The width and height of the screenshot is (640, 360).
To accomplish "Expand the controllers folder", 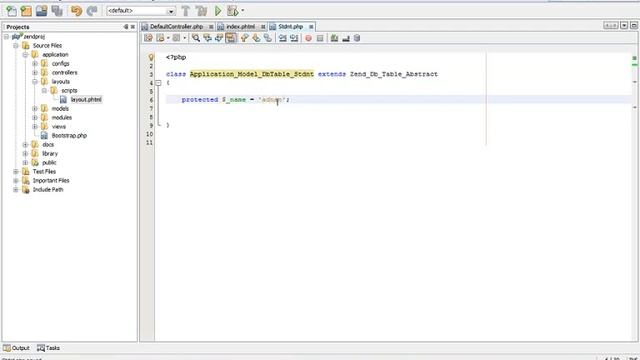I will (35, 73).
